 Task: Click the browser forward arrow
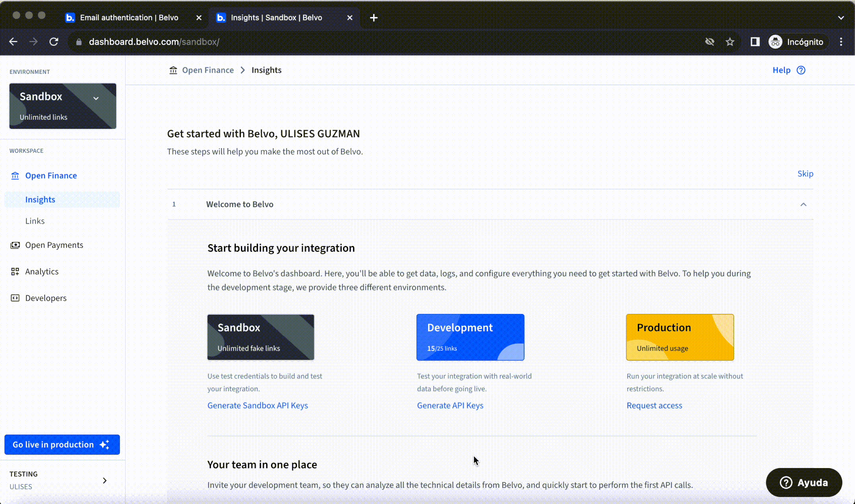[x=34, y=42]
